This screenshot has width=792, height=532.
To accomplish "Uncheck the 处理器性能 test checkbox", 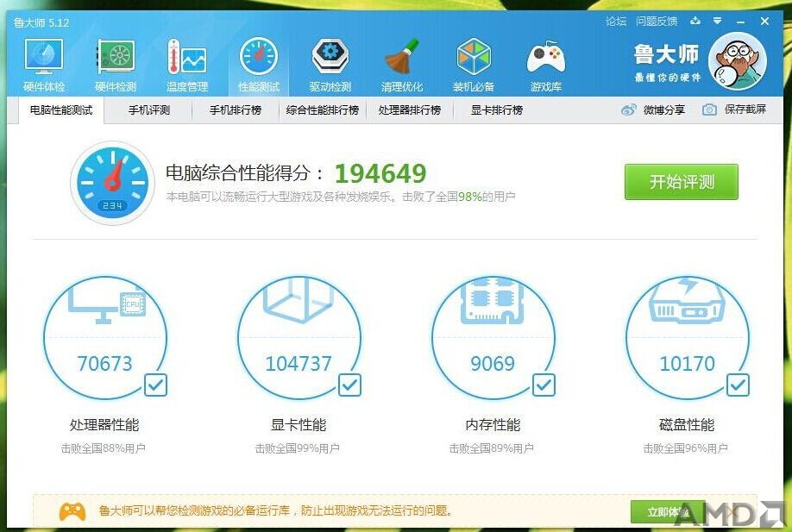I will click(155, 385).
